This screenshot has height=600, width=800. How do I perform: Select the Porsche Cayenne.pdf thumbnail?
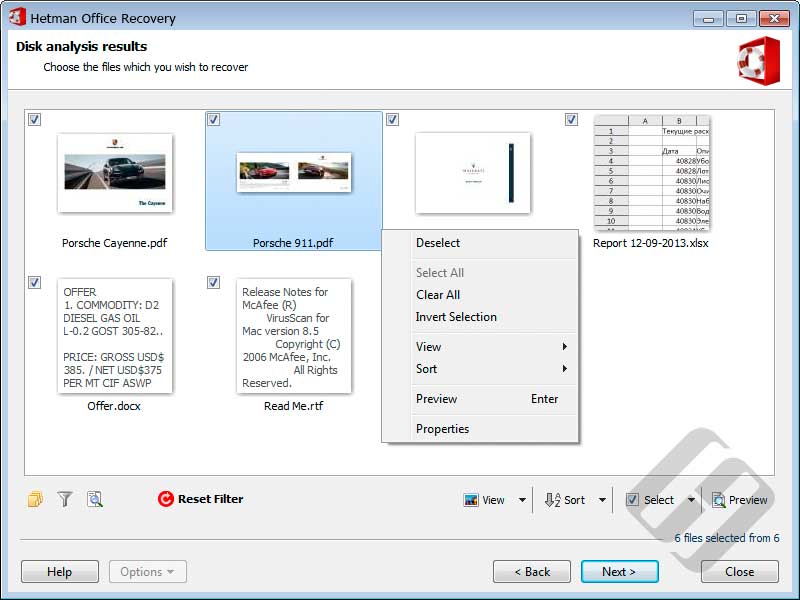(x=115, y=173)
